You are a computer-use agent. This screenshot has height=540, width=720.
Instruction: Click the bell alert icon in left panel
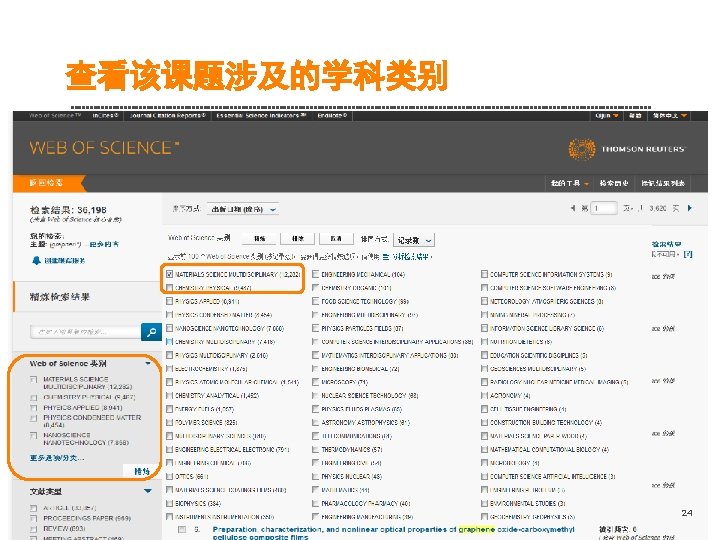point(36,260)
